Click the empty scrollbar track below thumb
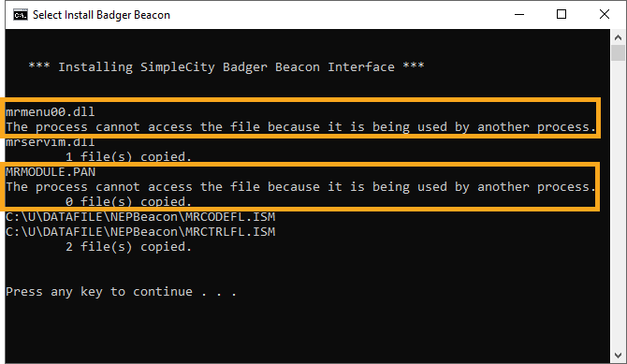The width and height of the screenshot is (627, 364). coord(618,204)
